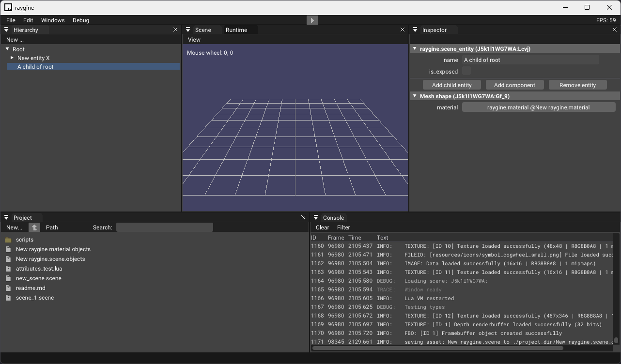
Task: Toggle the is_exposed checkbox
Action: click(466, 71)
